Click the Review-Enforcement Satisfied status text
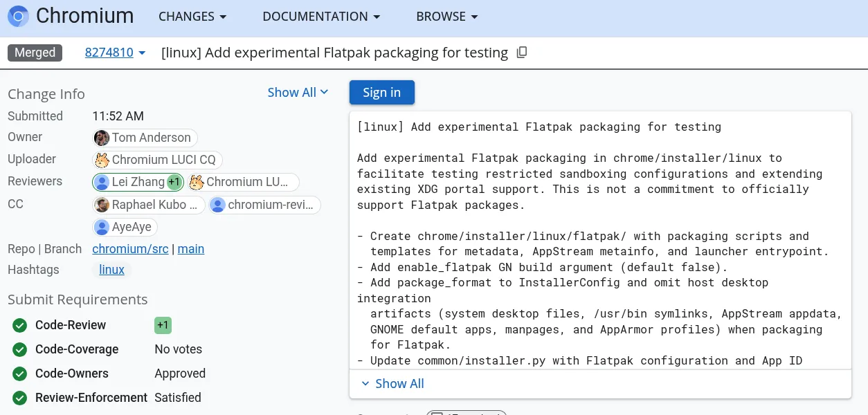The image size is (868, 415). 178,398
